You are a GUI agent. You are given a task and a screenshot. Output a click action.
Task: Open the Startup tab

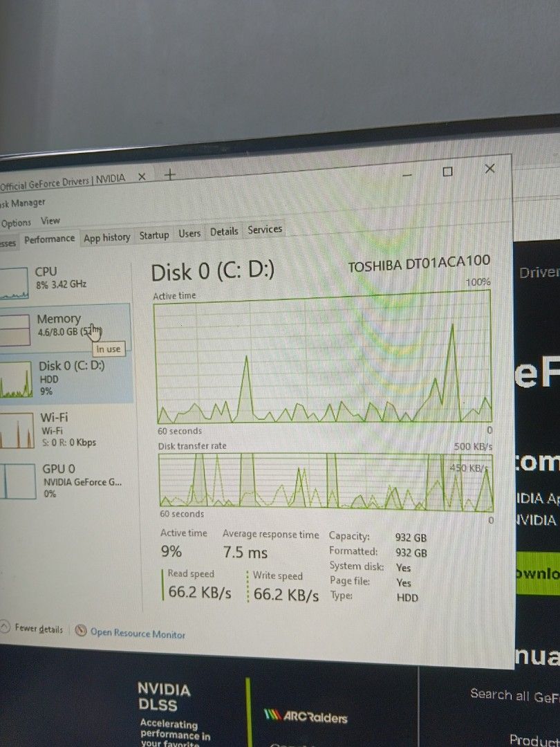153,235
